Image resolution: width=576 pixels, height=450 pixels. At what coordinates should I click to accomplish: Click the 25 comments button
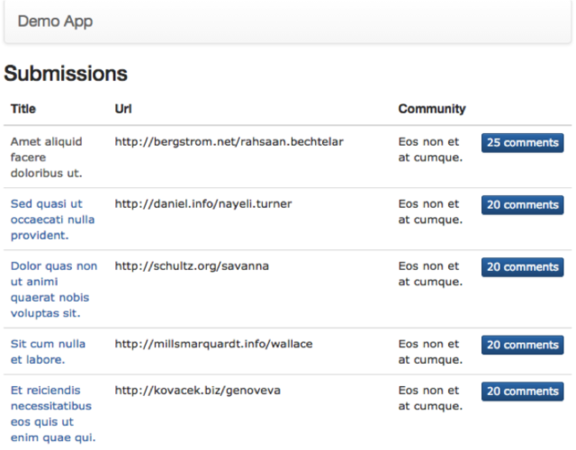pyautogui.click(x=522, y=143)
